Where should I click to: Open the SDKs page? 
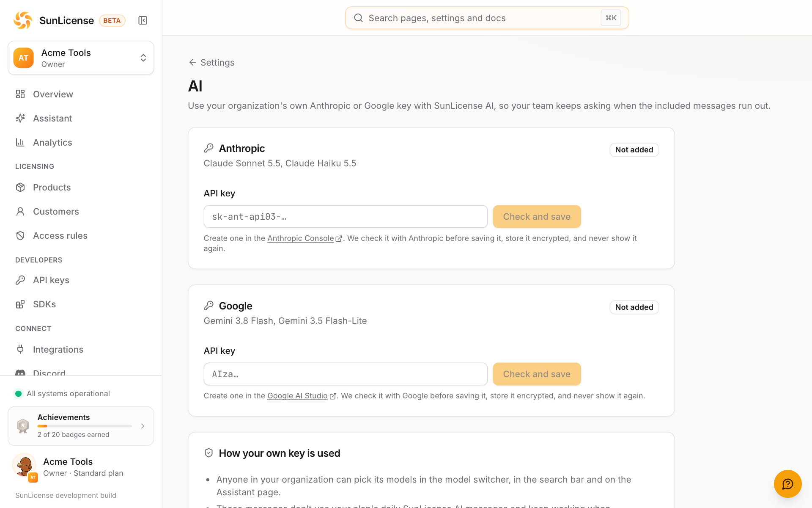[x=81, y=304]
